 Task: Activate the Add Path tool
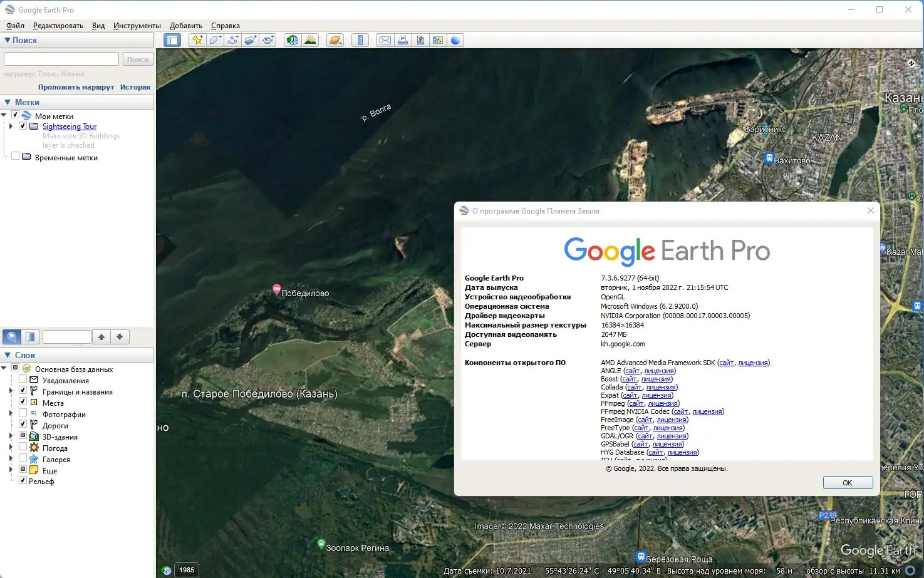(232, 39)
